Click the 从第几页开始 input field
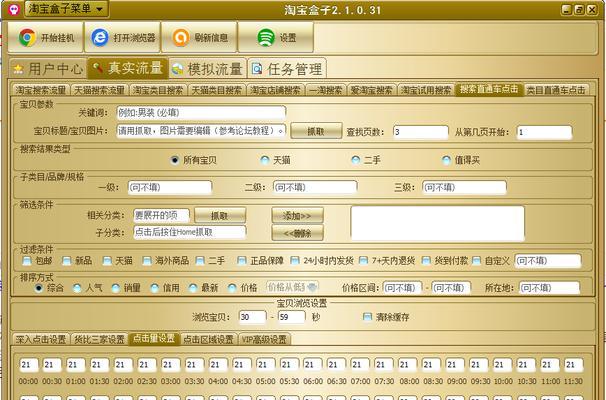This screenshot has height=400, width=606. [544, 132]
